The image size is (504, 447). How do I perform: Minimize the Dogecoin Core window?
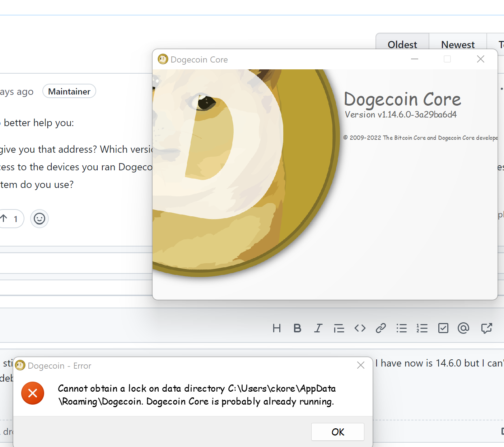point(415,59)
